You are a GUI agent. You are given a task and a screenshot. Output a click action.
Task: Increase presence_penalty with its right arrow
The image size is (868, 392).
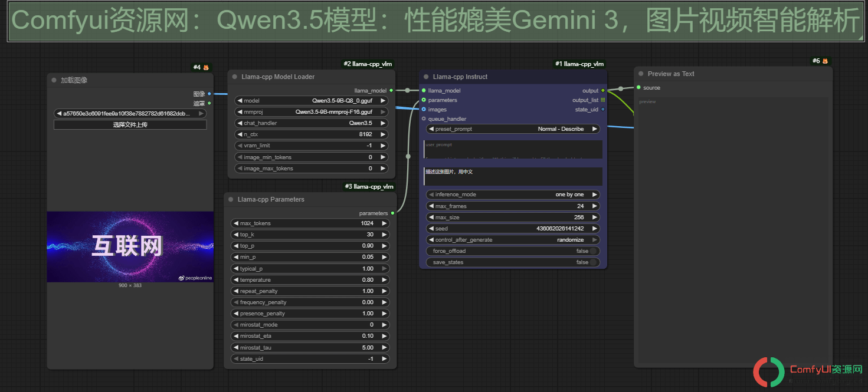pyautogui.click(x=385, y=314)
